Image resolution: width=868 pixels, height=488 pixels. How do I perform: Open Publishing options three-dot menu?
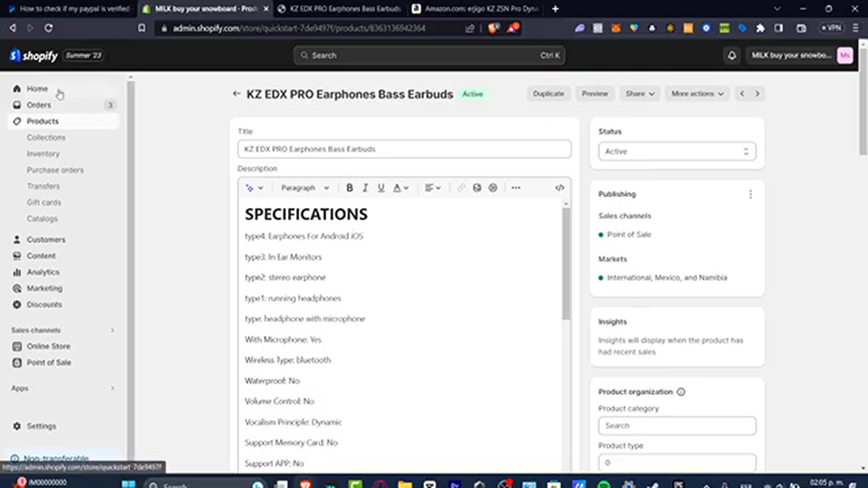(x=750, y=194)
